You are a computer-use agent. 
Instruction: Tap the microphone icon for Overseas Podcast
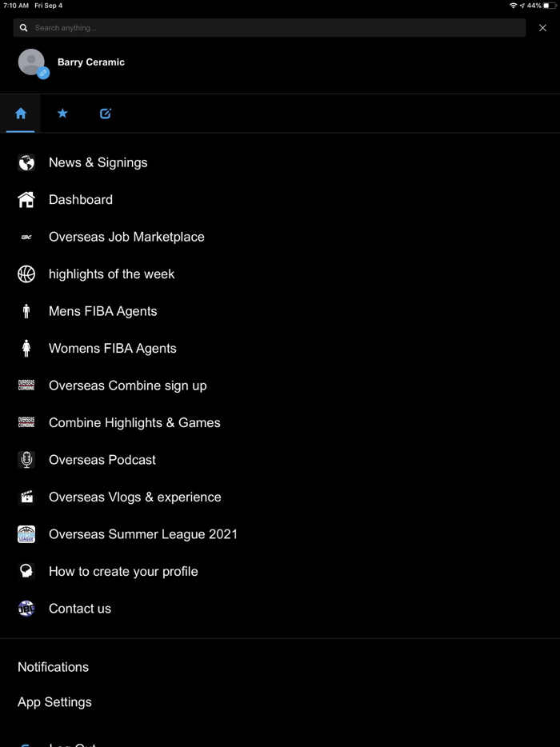(x=26, y=460)
